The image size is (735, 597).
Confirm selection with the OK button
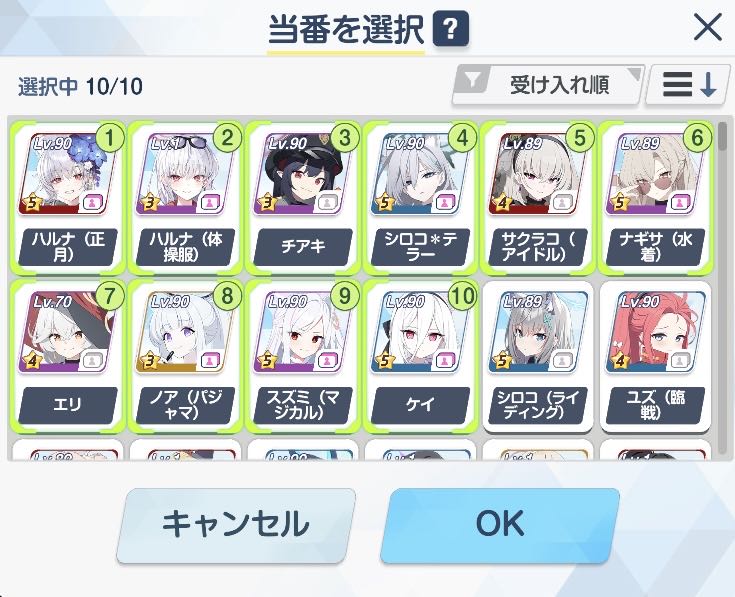coord(500,526)
